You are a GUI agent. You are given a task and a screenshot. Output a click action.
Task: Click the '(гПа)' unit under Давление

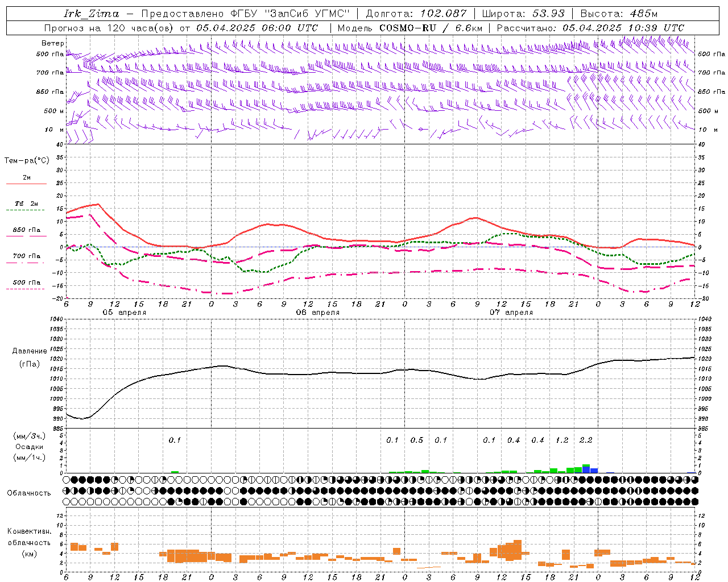(x=30, y=364)
